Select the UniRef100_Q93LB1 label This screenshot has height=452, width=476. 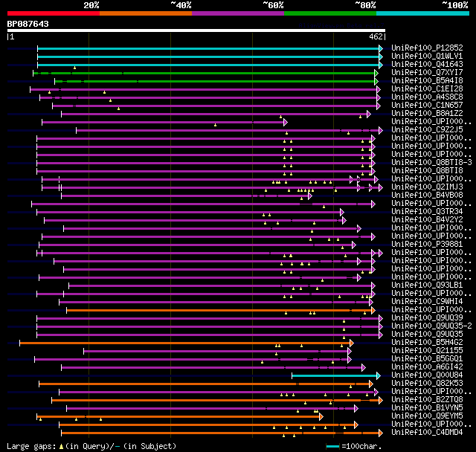pyautogui.click(x=427, y=285)
